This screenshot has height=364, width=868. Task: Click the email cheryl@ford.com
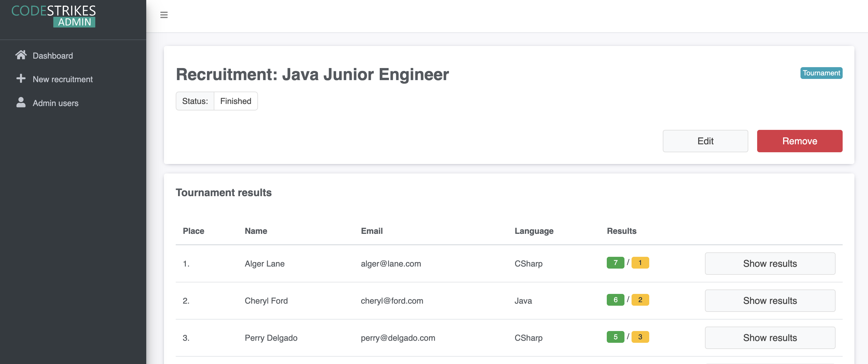[392, 300]
